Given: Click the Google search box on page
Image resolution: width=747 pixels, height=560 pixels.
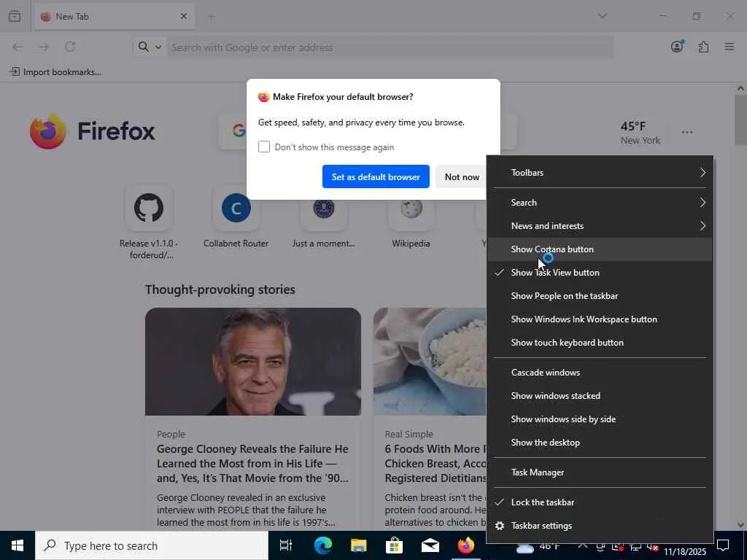Looking at the screenshot, I should point(367,131).
